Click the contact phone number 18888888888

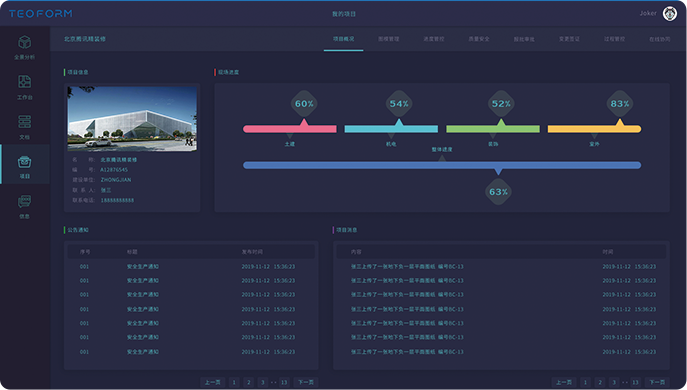point(117,200)
